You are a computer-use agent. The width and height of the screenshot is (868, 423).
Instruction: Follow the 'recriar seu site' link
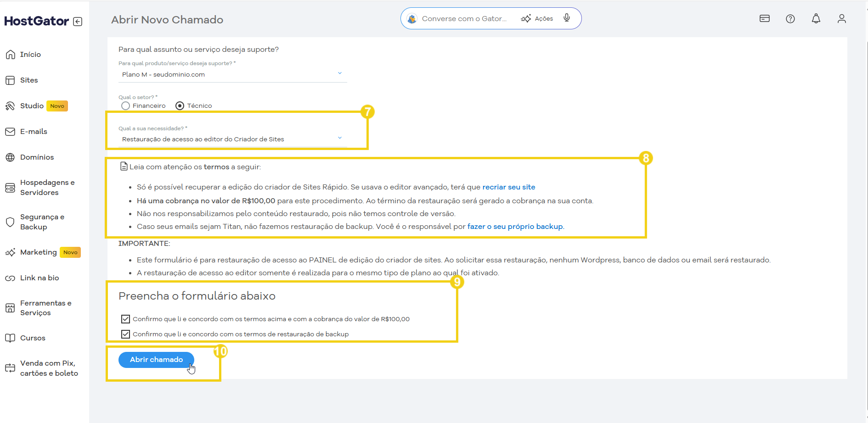[508, 187]
